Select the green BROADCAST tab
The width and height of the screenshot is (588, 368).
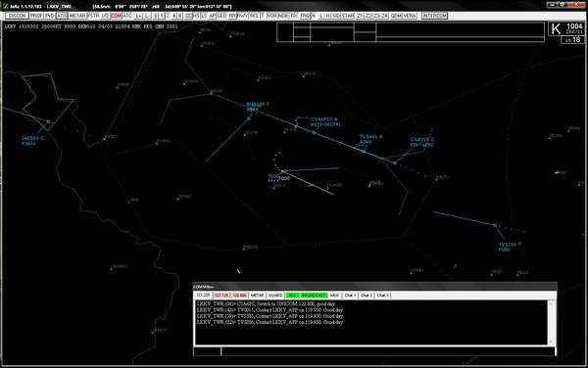[x=314, y=296]
